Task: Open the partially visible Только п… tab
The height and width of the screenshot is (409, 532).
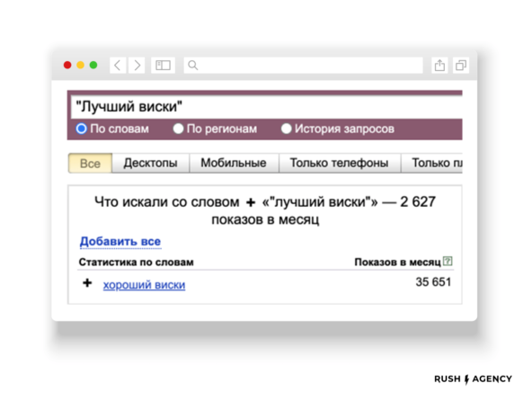Action: [431, 164]
